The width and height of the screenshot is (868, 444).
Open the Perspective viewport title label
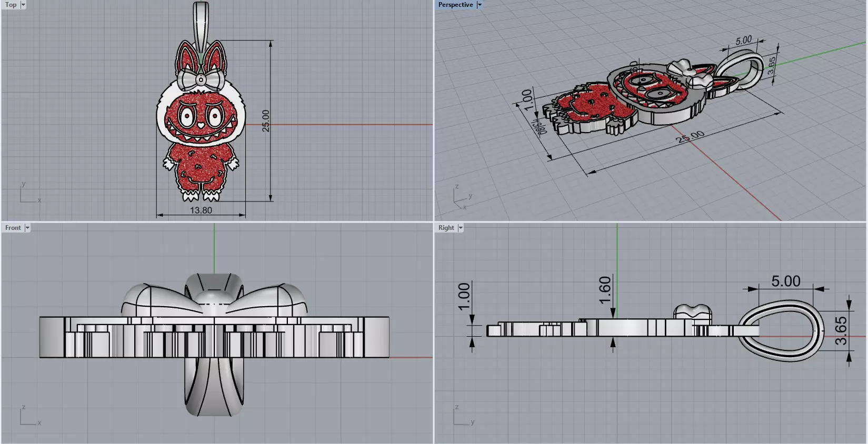[x=455, y=5]
